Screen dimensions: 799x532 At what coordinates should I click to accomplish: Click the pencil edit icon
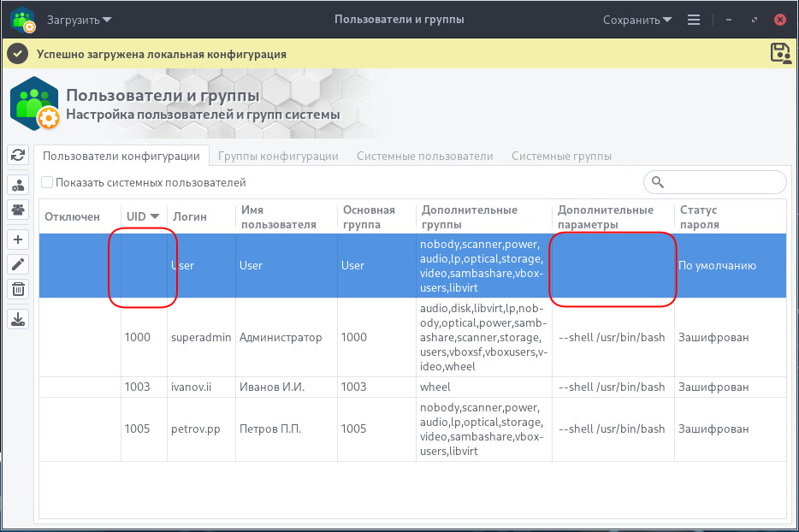[18, 264]
